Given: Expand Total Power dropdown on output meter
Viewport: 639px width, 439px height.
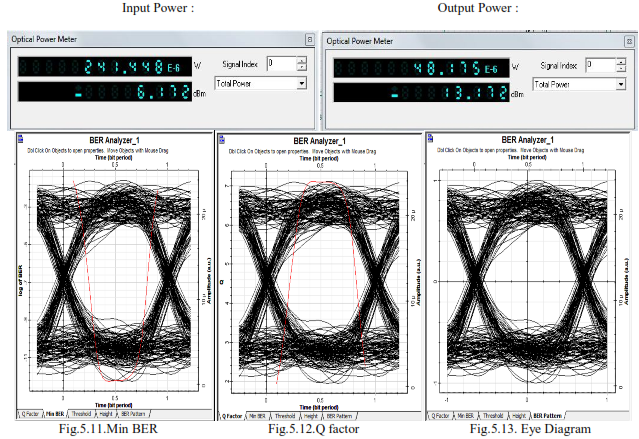Looking at the screenshot, I should 618,85.
